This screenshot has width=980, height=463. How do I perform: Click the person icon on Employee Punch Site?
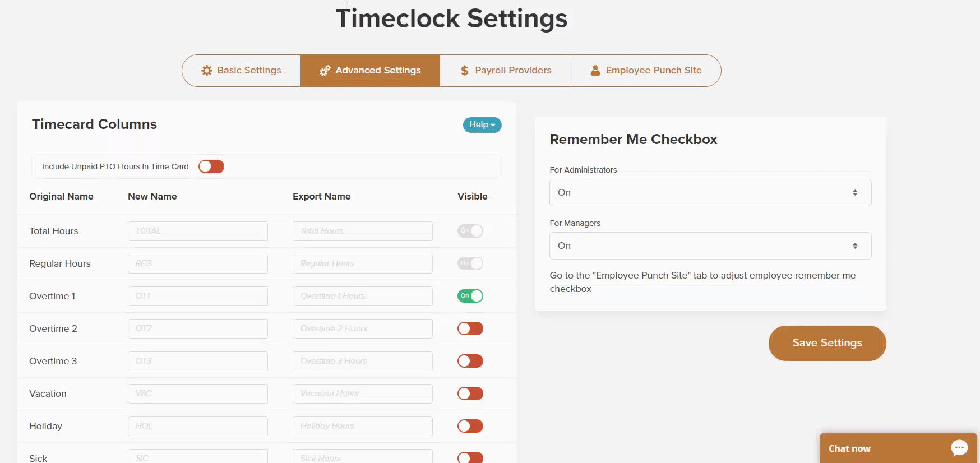[594, 70]
